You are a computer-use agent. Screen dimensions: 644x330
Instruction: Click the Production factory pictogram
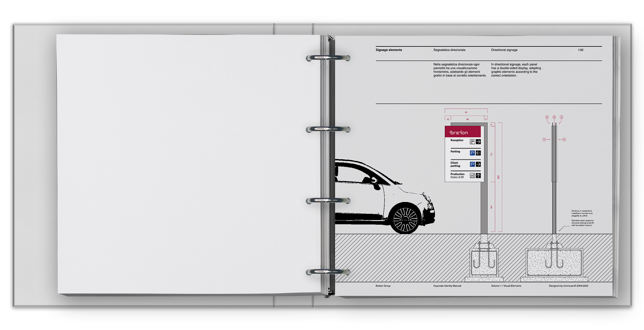click(472, 176)
